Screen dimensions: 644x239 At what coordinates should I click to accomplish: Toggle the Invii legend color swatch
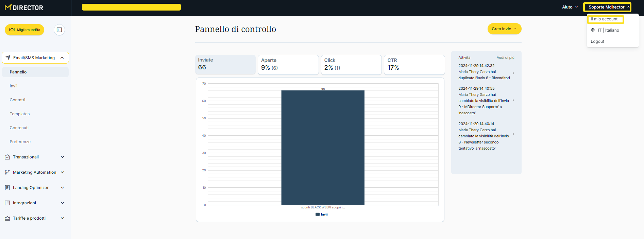coord(317,215)
